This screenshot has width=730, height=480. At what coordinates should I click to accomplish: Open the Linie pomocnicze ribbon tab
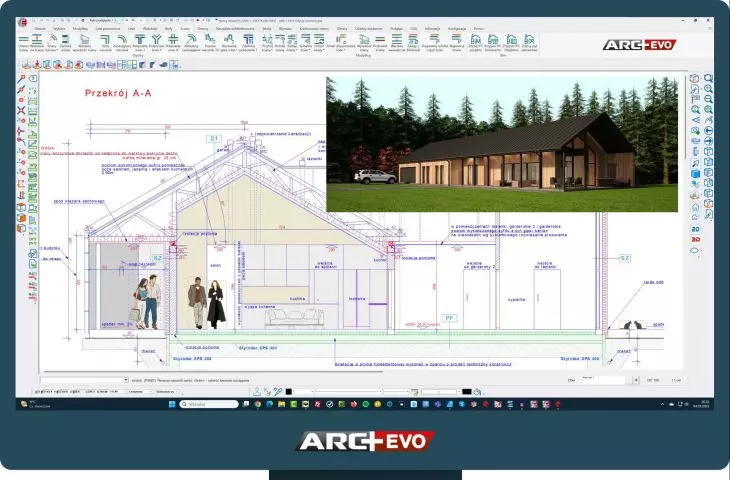click(x=108, y=29)
